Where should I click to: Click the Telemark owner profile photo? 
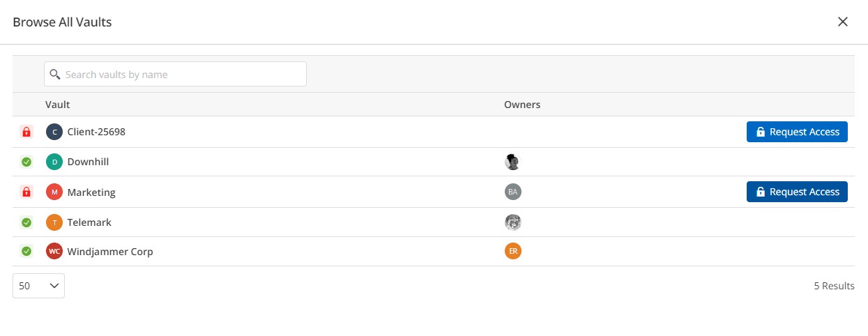[513, 222]
